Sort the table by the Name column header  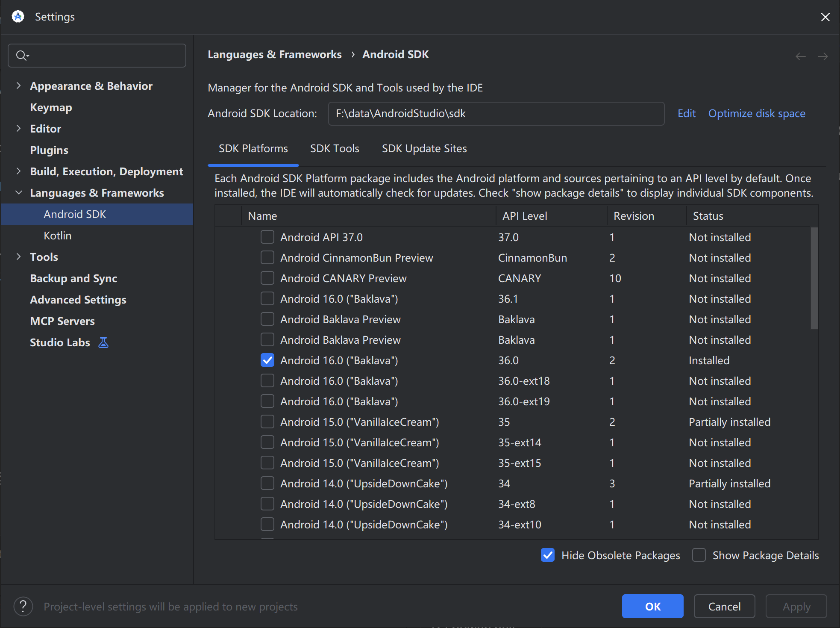point(368,216)
